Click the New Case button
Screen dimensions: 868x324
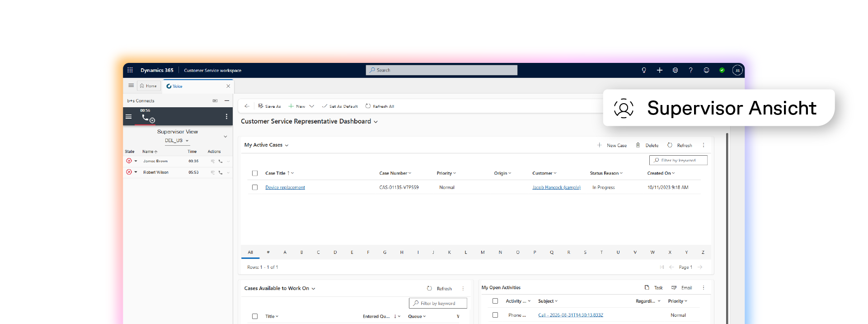[x=612, y=145]
